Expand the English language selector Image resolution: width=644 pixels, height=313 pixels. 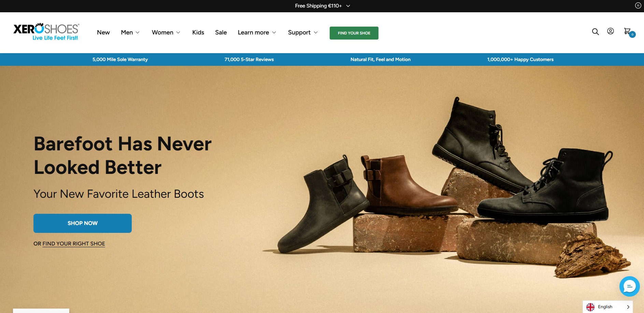click(x=607, y=307)
